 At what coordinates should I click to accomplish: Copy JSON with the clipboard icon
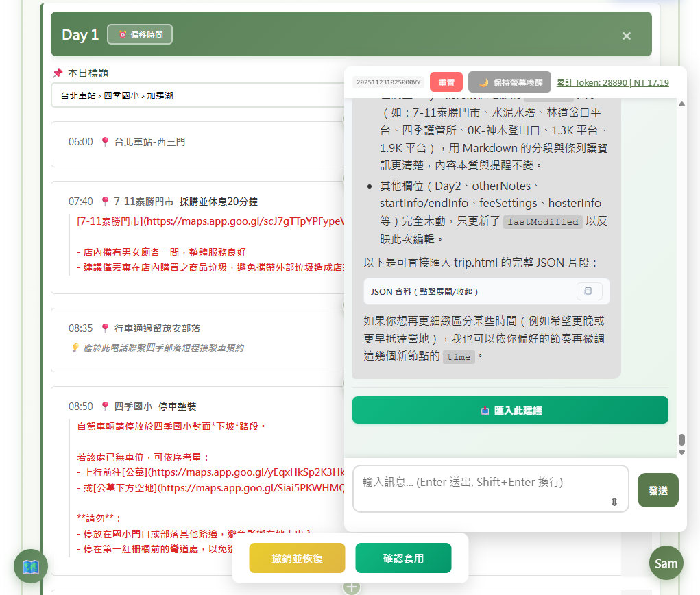[589, 291]
